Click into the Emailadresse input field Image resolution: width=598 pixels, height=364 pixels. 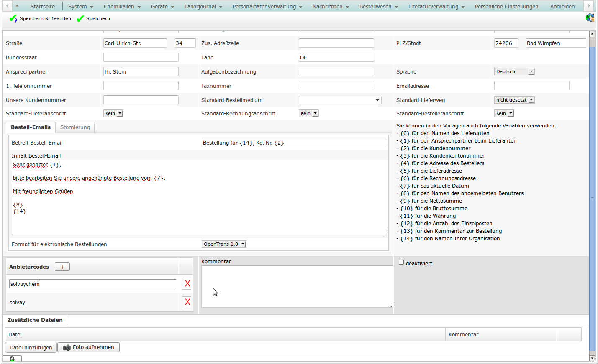tap(531, 86)
